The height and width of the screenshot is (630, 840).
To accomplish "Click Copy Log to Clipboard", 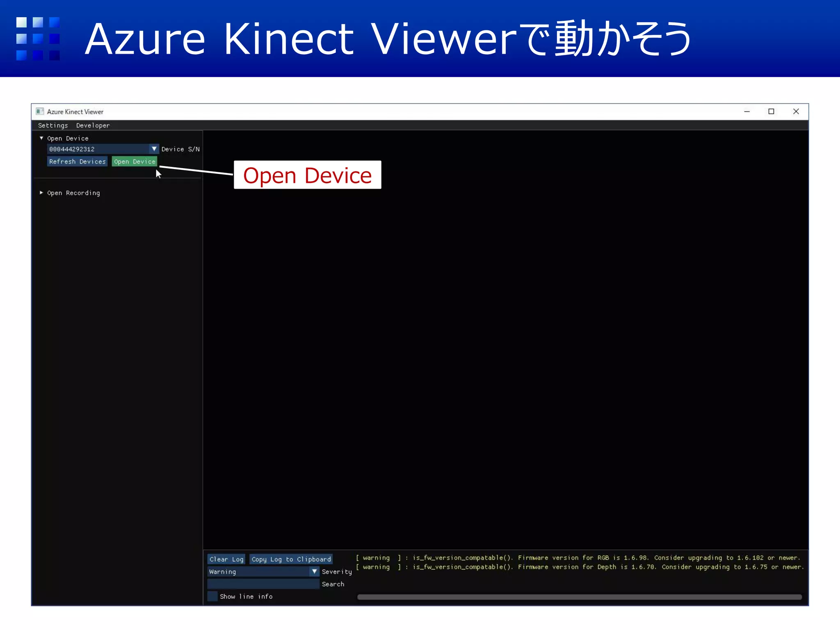I will [291, 559].
